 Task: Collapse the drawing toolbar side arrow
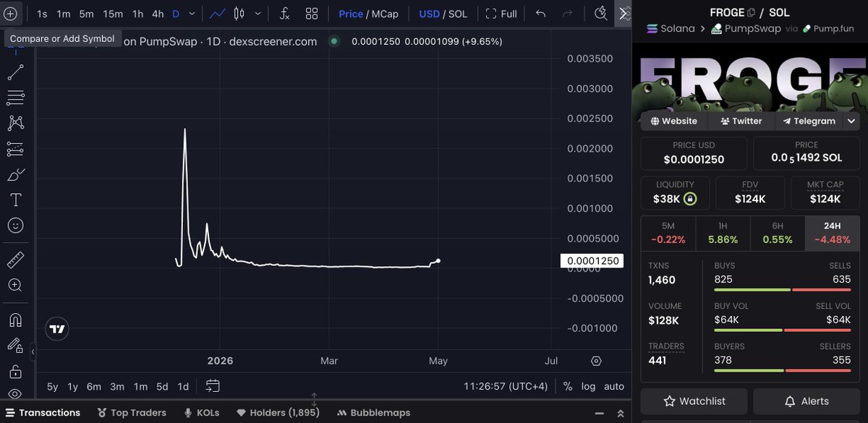click(x=33, y=351)
